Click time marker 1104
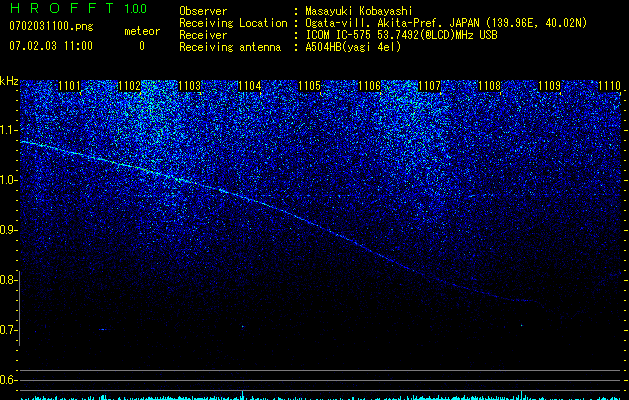629x400 pixels. [x=250, y=86]
